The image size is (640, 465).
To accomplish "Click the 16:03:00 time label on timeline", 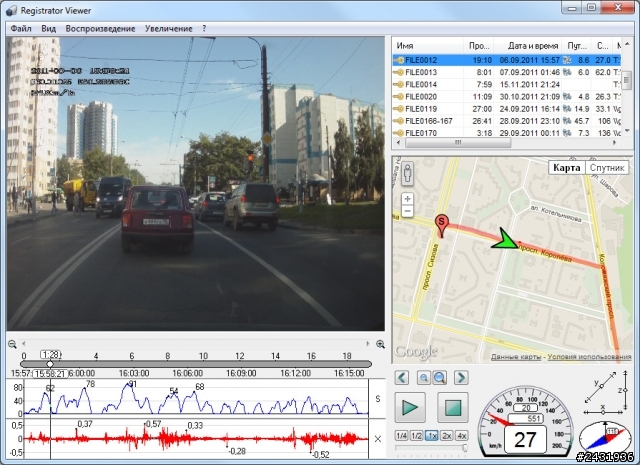I will tap(134, 373).
